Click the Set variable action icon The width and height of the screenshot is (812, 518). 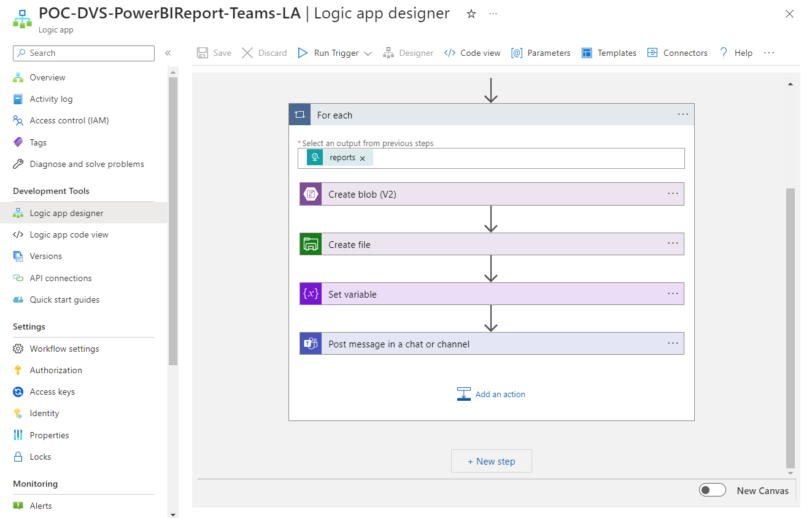pyautogui.click(x=310, y=293)
